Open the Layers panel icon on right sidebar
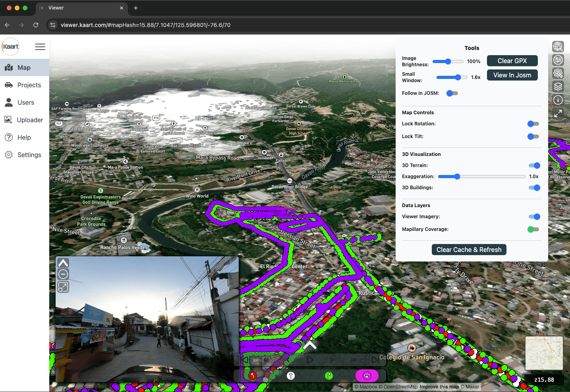This screenshot has height=392, width=570. pos(558,86)
